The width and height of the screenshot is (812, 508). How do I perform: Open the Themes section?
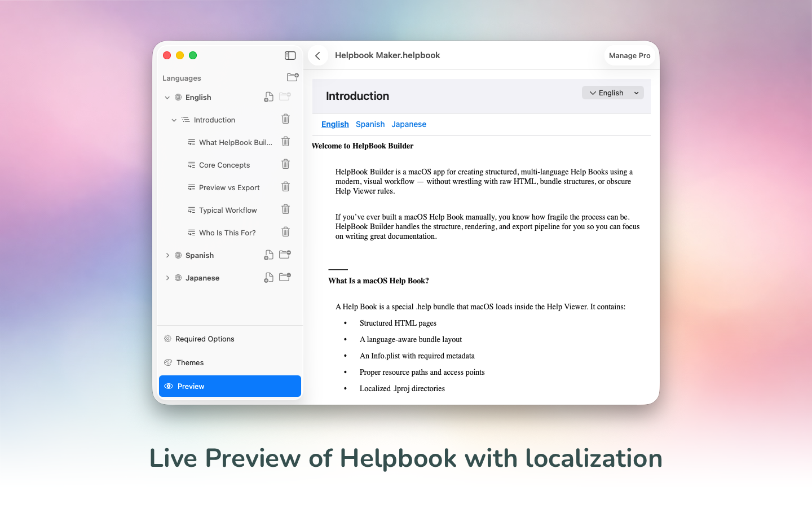[190, 362]
